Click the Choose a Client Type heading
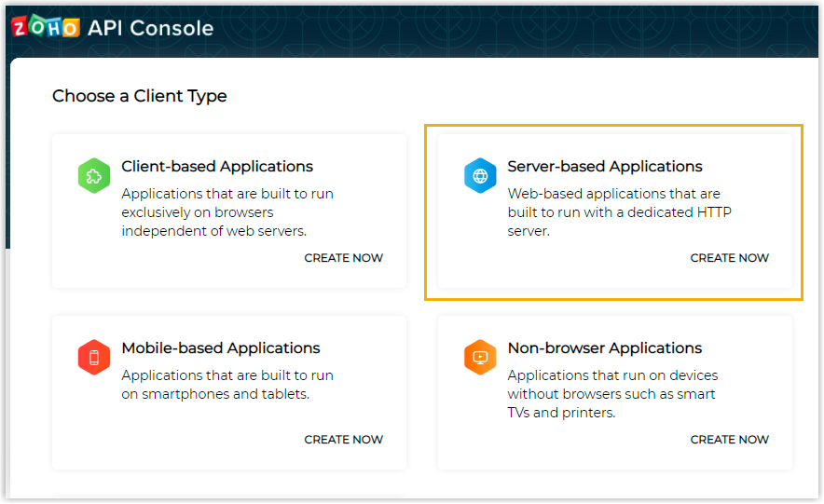 point(140,96)
